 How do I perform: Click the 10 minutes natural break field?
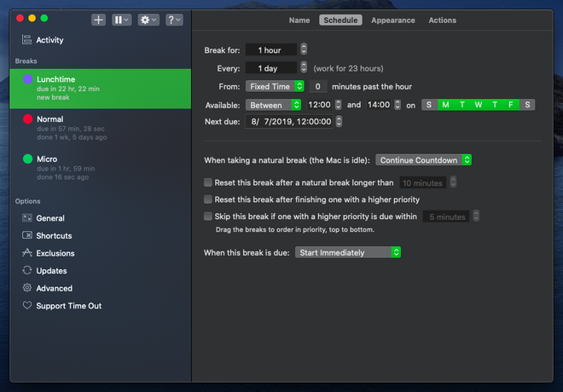[x=422, y=182]
